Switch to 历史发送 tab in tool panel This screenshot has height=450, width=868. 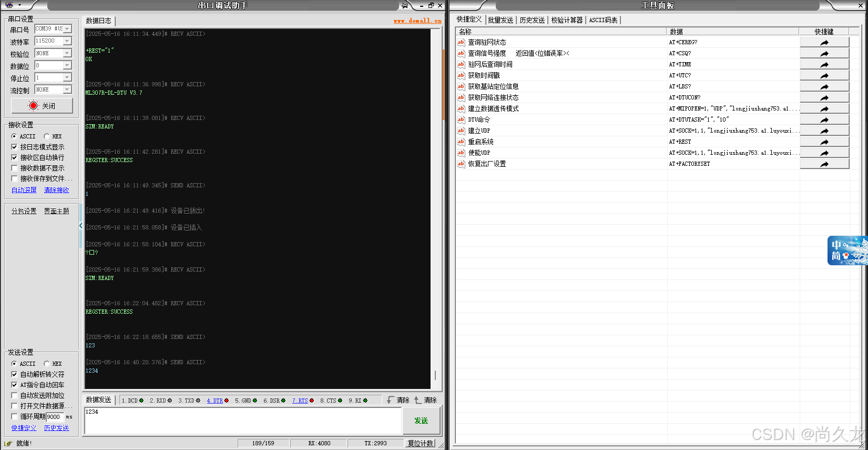click(532, 20)
